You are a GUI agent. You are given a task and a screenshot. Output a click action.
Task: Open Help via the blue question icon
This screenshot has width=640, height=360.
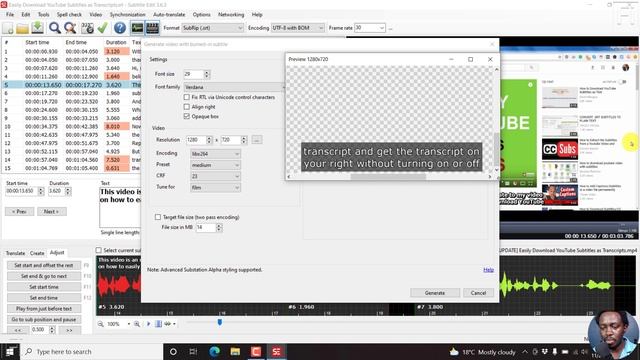pos(120,28)
